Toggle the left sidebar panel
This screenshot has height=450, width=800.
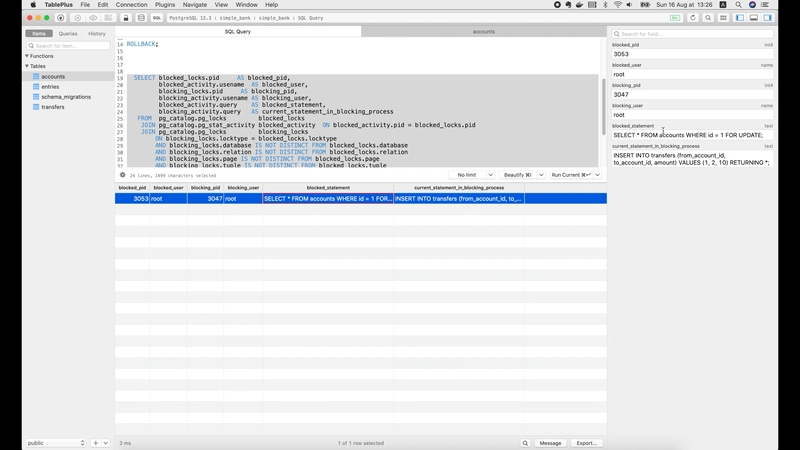(x=740, y=18)
